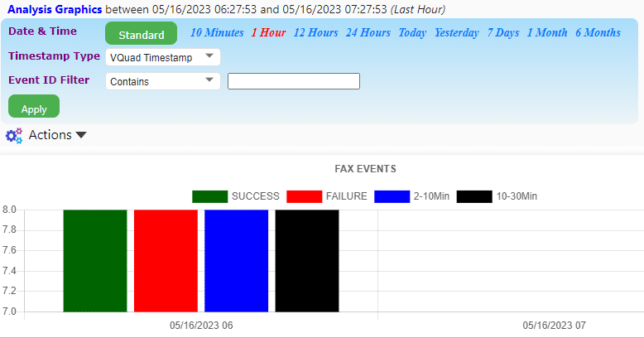
Task: Toggle the 2-10Min legend blue swatch
Action: 392,196
